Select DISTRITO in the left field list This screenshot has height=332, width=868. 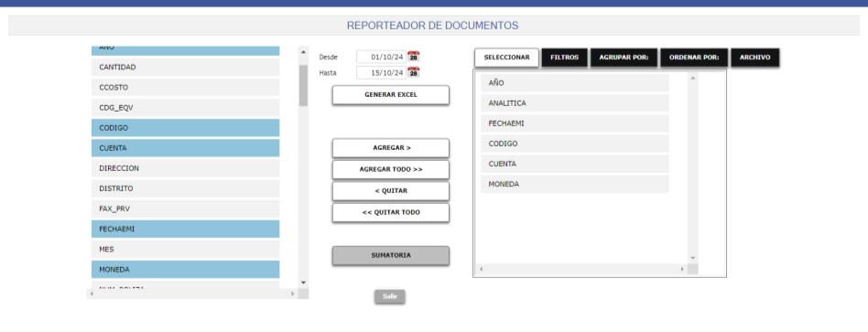(x=186, y=188)
